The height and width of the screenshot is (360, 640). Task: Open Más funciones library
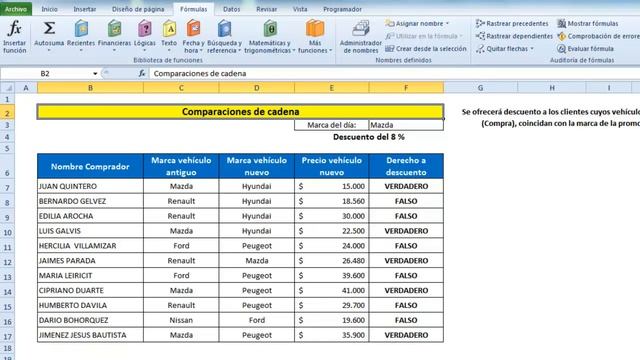315,37
